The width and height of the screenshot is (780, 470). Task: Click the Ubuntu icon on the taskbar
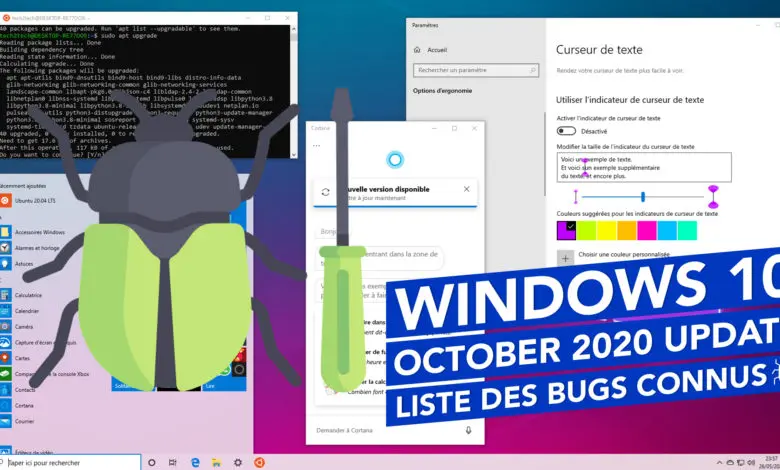point(259,463)
